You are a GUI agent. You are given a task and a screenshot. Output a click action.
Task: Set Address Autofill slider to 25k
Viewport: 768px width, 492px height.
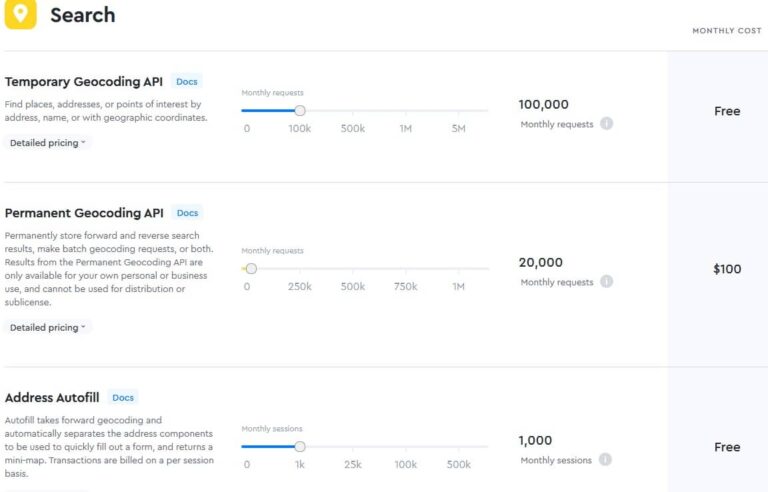click(352, 447)
